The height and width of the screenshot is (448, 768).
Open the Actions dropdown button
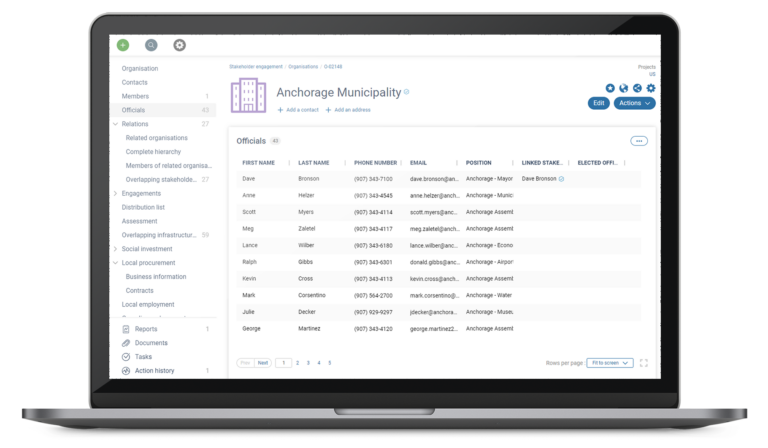click(634, 103)
